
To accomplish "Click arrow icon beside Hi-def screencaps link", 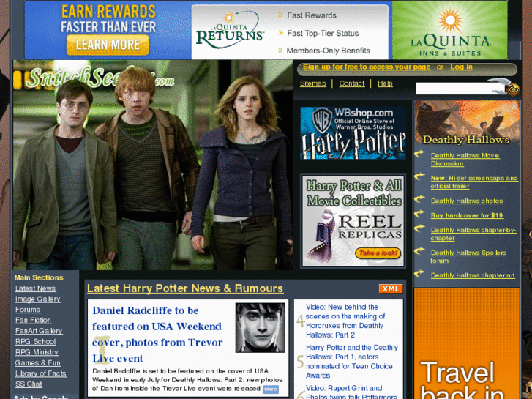I will point(419,176).
